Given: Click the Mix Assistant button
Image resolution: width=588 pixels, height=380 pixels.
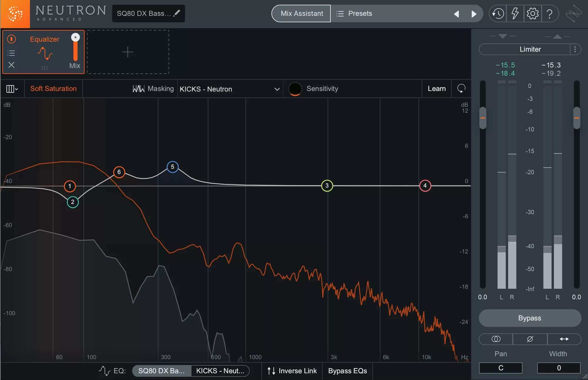Looking at the screenshot, I should tap(301, 13).
